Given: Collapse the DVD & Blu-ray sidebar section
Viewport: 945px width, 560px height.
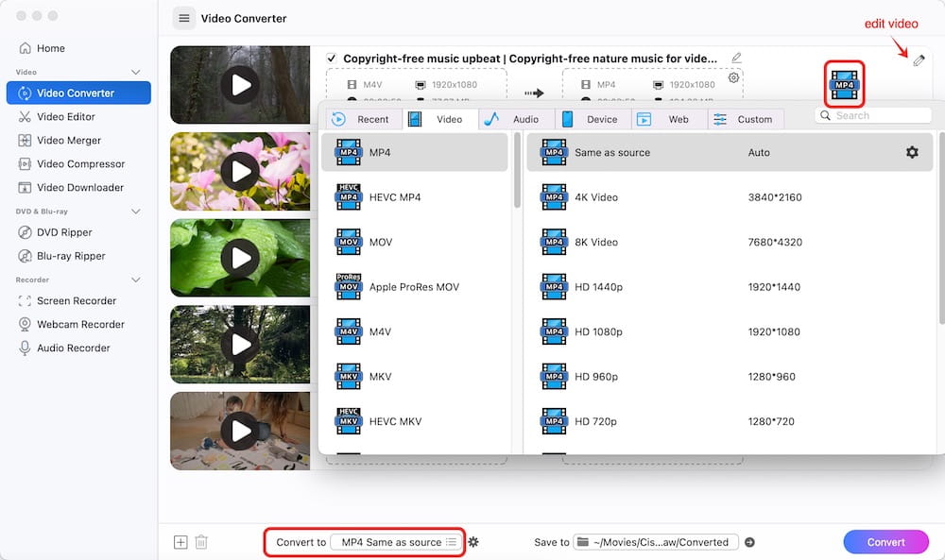Looking at the screenshot, I should click(135, 212).
